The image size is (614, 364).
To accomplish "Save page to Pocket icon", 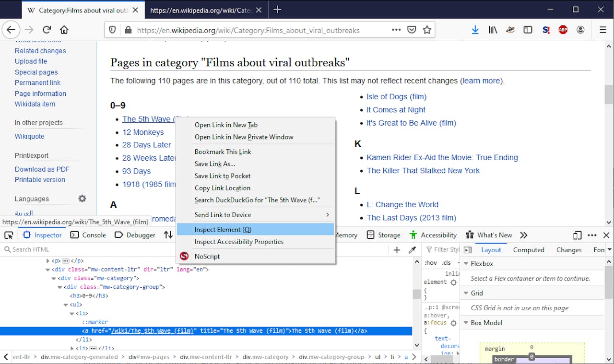I will tap(412, 30).
